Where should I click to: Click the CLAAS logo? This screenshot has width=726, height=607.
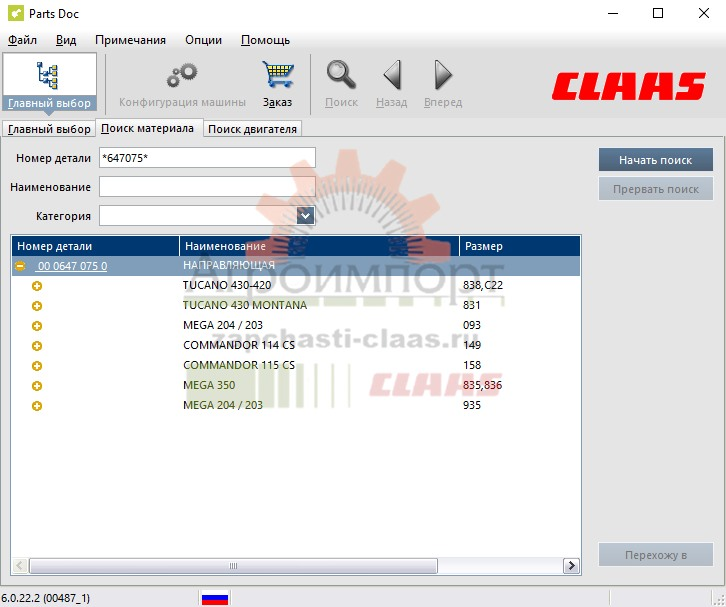tap(628, 86)
